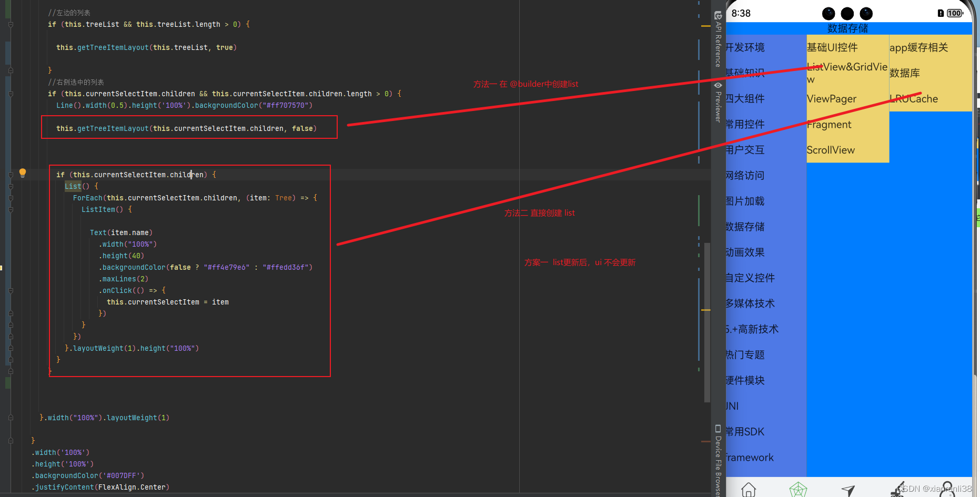Collapse the 'if (this.currentSelectItem.children &&' block
Image resolution: width=980 pixels, height=497 pixels.
click(x=11, y=94)
